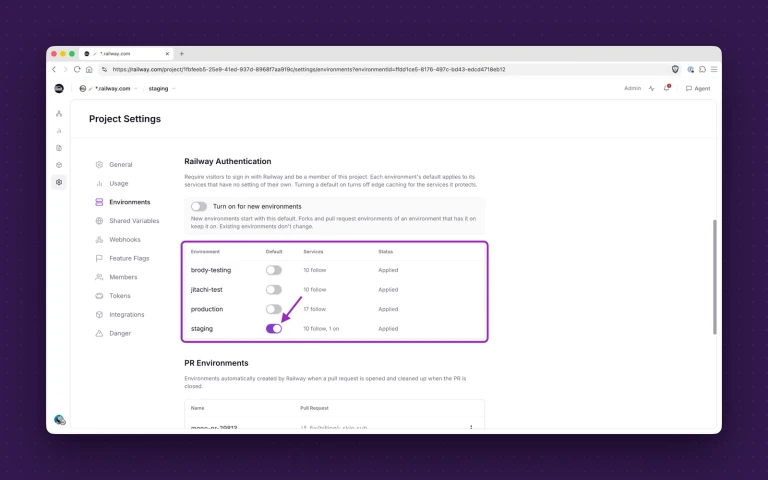This screenshot has width=768, height=480.
Task: Click the production environment name
Action: click(x=207, y=309)
